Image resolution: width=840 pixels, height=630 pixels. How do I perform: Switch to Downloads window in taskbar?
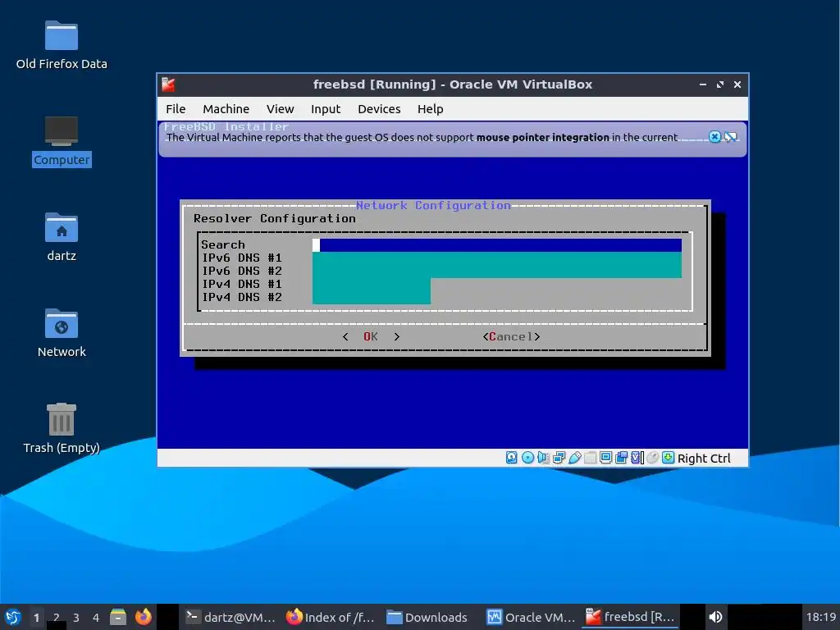pos(427,617)
